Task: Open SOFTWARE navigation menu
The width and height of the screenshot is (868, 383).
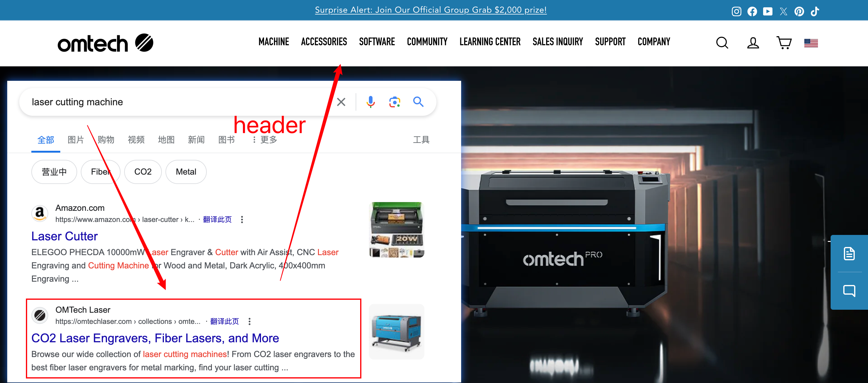Action: (x=377, y=42)
